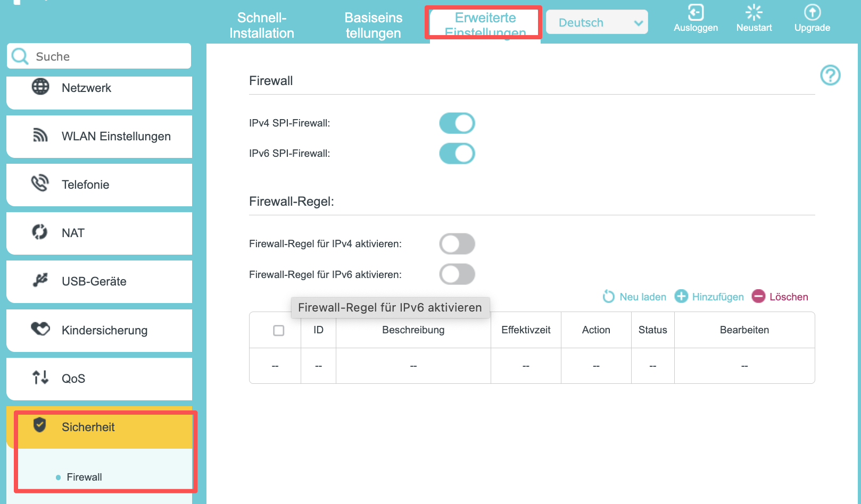Disable the IPv6 SPI-Firewall toggle
The width and height of the screenshot is (861, 504).
pyautogui.click(x=457, y=154)
